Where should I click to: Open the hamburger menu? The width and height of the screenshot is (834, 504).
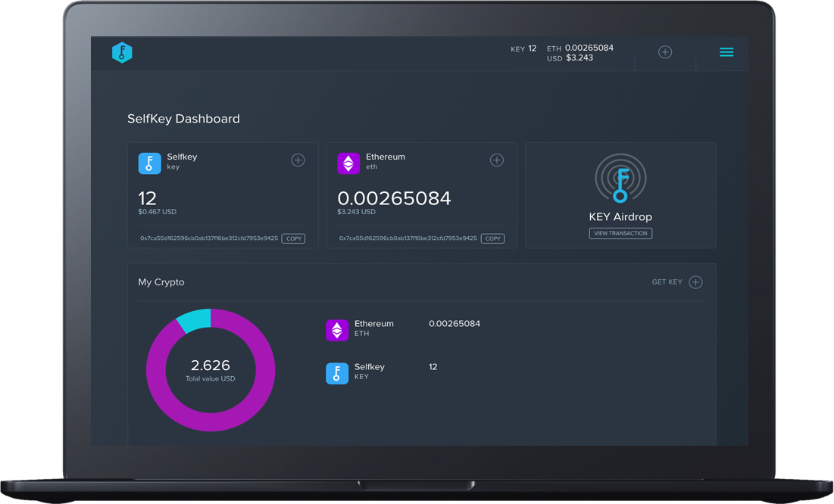coord(726,52)
